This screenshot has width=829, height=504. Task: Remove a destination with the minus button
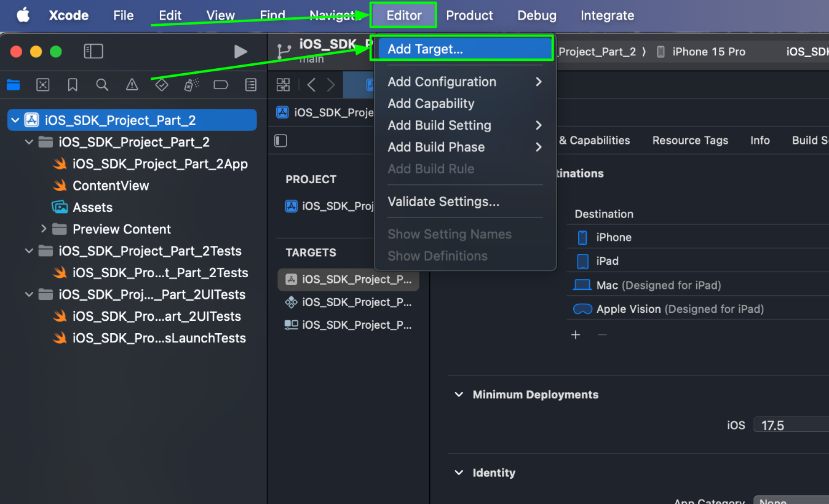coord(602,335)
